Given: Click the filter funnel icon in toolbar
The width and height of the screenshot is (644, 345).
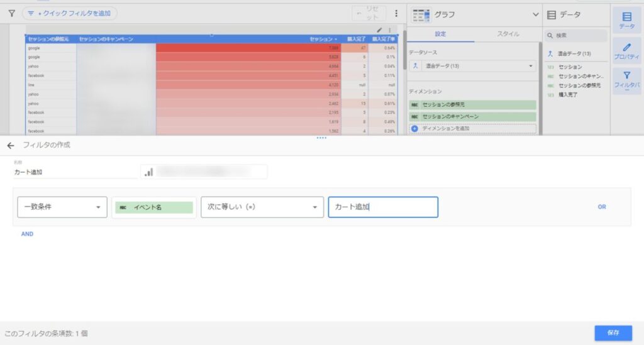Looking at the screenshot, I should 11,14.
